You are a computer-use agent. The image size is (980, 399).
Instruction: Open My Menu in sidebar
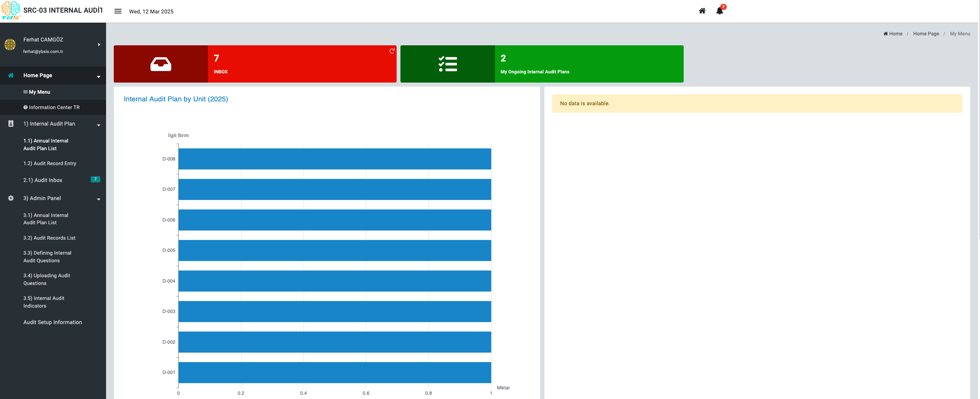pyautogui.click(x=39, y=92)
